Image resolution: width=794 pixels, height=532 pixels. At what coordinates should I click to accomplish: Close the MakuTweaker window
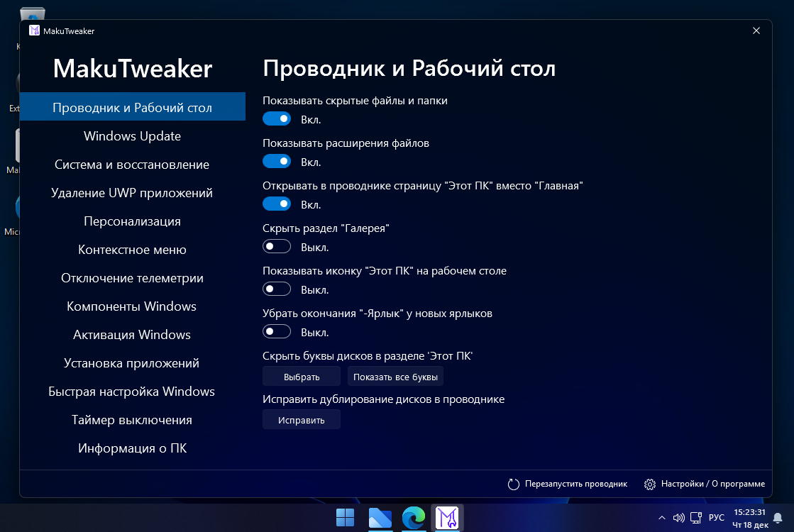point(756,31)
